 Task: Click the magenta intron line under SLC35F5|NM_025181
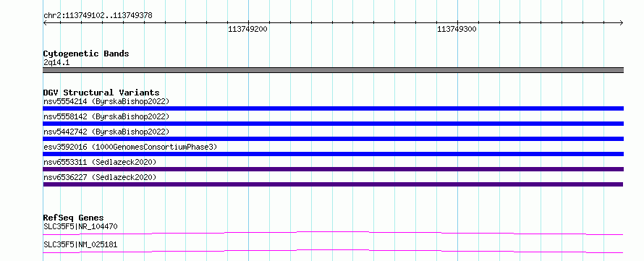tap(333, 251)
